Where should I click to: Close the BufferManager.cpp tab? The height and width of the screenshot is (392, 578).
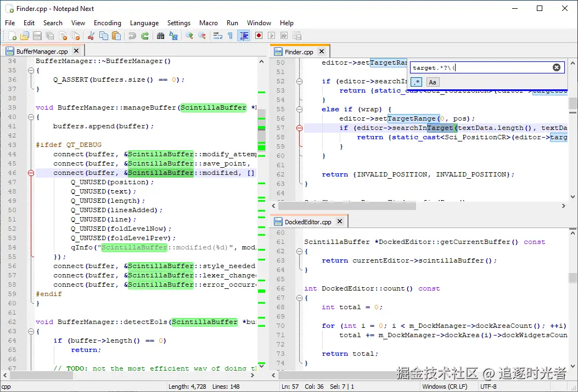tap(76, 51)
